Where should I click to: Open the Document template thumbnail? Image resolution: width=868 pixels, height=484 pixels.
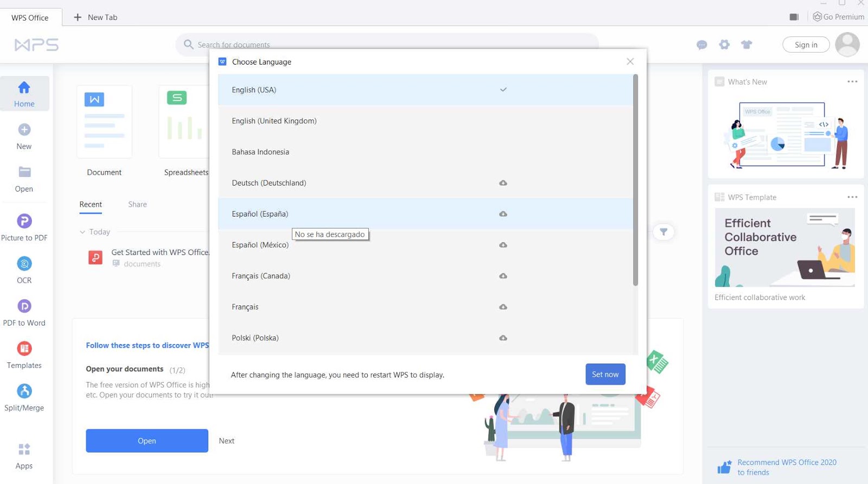tap(104, 122)
